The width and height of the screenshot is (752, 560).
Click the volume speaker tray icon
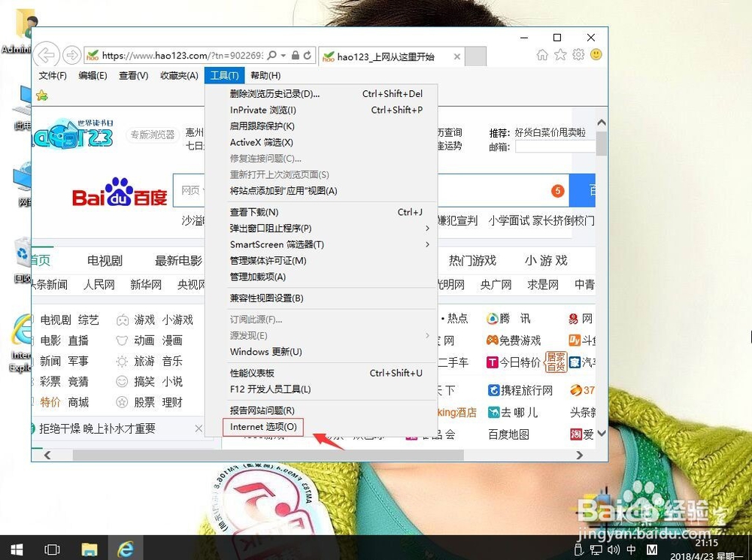614,549
